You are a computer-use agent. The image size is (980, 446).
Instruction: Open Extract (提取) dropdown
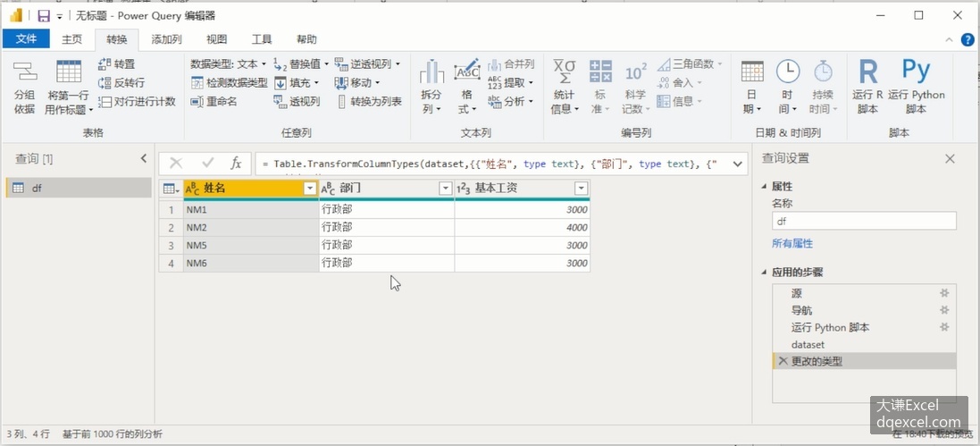[x=511, y=82]
